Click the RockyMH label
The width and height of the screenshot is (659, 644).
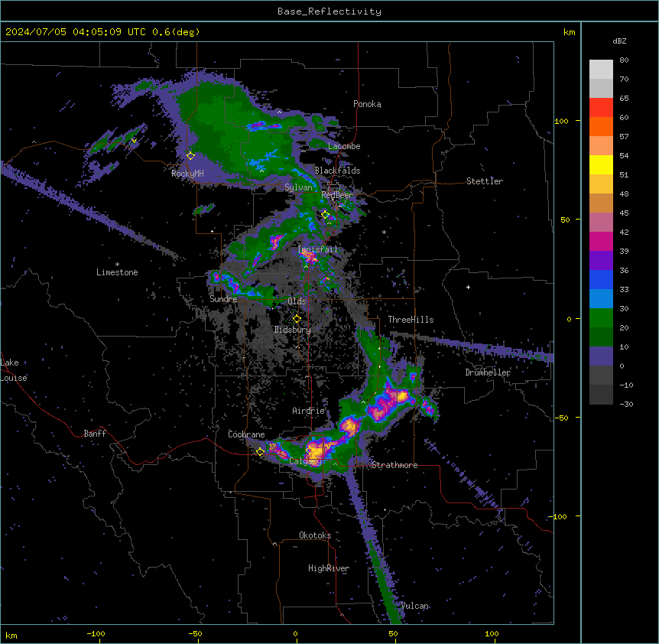pos(187,174)
